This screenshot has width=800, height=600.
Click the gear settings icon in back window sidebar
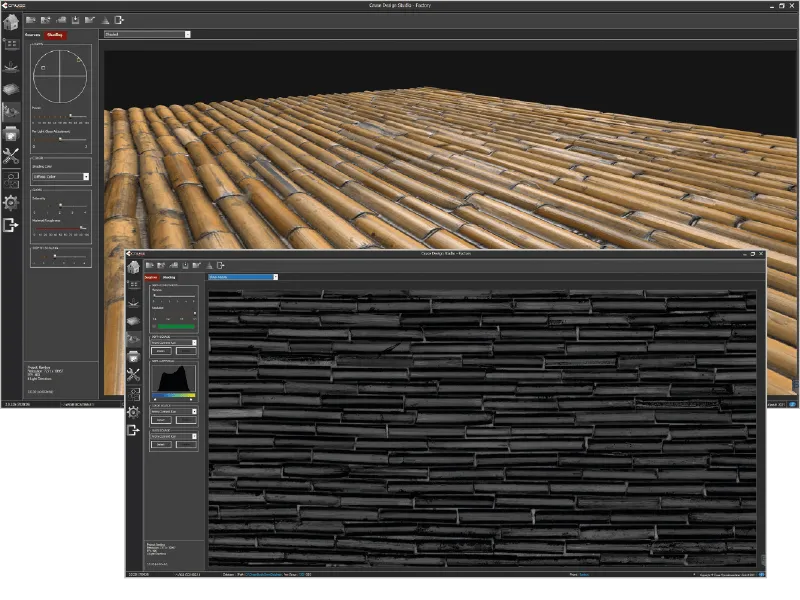[x=11, y=202]
